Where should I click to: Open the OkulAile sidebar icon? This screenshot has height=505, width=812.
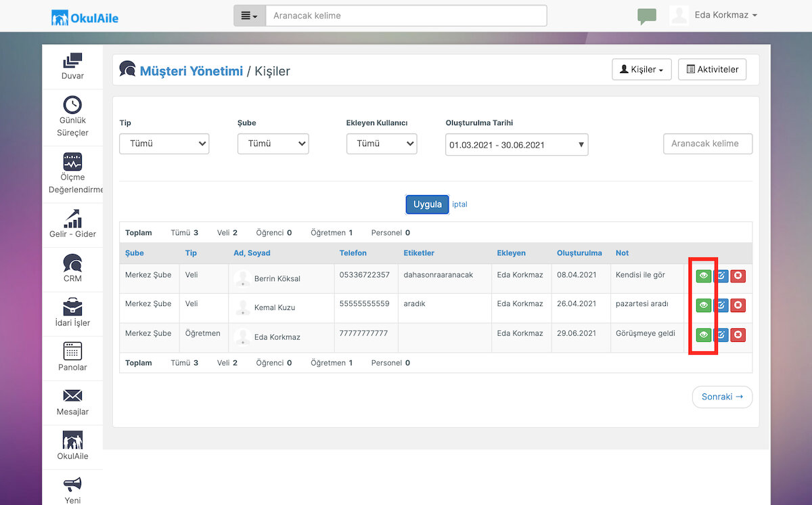72,439
